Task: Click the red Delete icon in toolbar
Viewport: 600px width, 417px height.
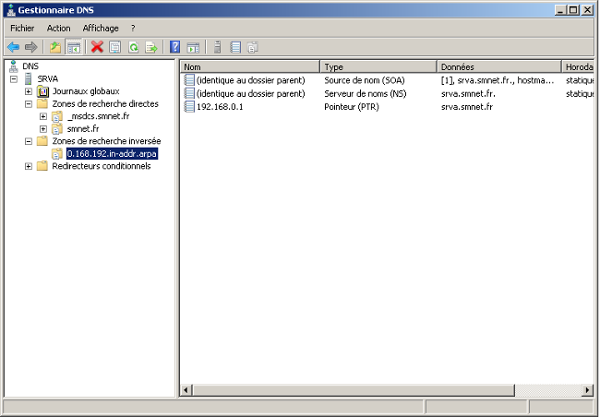Action: click(97, 47)
